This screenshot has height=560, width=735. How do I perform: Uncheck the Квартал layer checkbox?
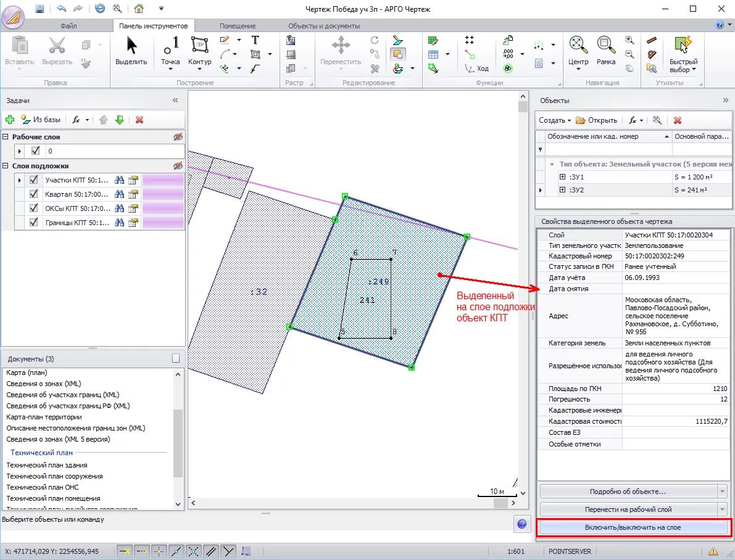33,194
